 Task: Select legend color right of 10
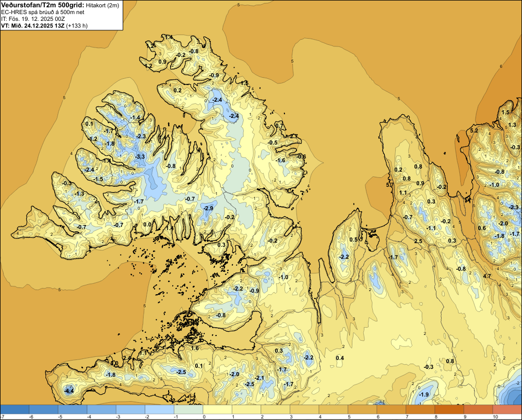coord(507,410)
